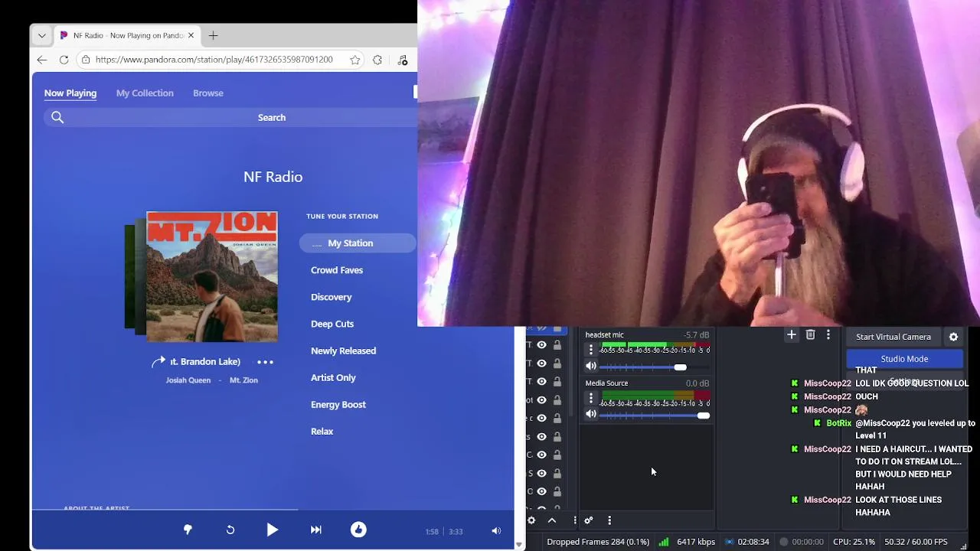This screenshot has height=551, width=980.
Task: Enable Studio Mode in OBS
Action: click(x=904, y=359)
